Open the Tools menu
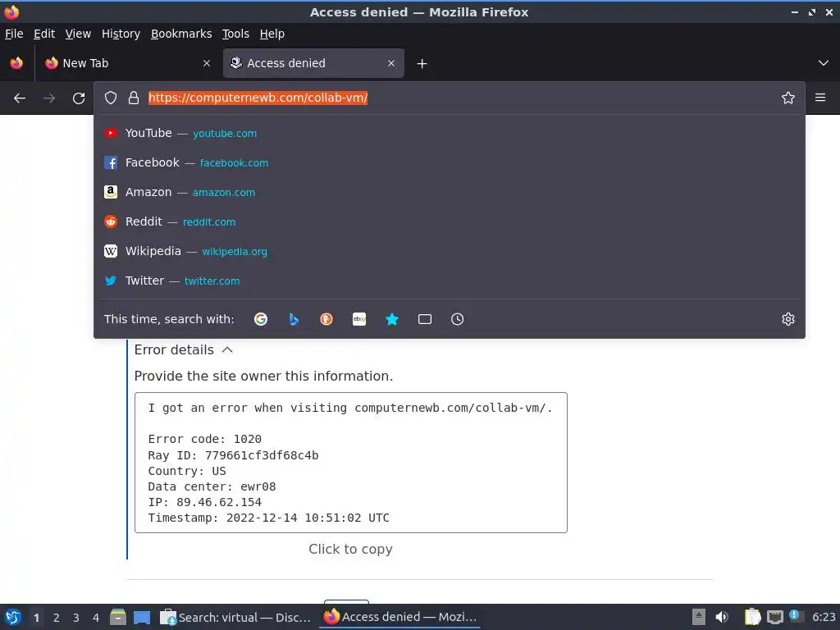840x630 pixels. point(235,34)
